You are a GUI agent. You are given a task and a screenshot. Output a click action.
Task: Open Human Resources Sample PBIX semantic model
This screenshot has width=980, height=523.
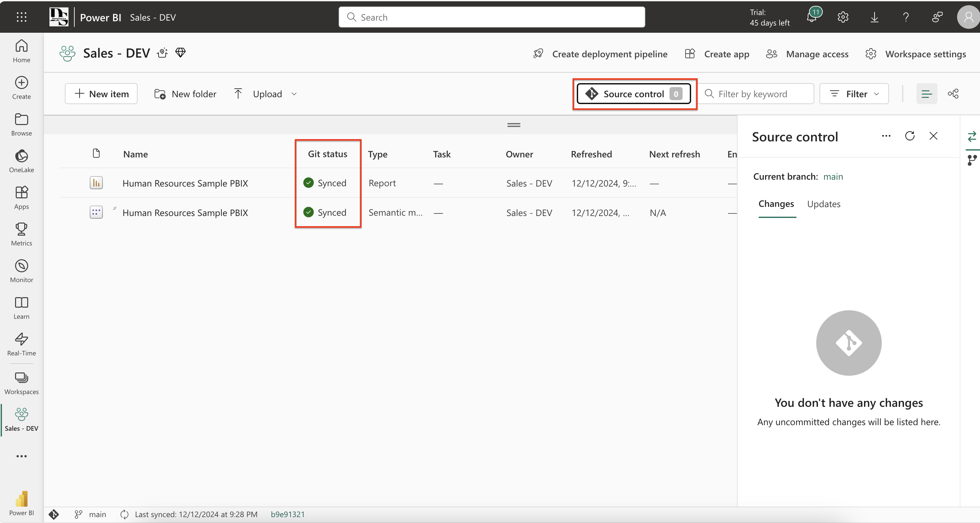(x=185, y=212)
